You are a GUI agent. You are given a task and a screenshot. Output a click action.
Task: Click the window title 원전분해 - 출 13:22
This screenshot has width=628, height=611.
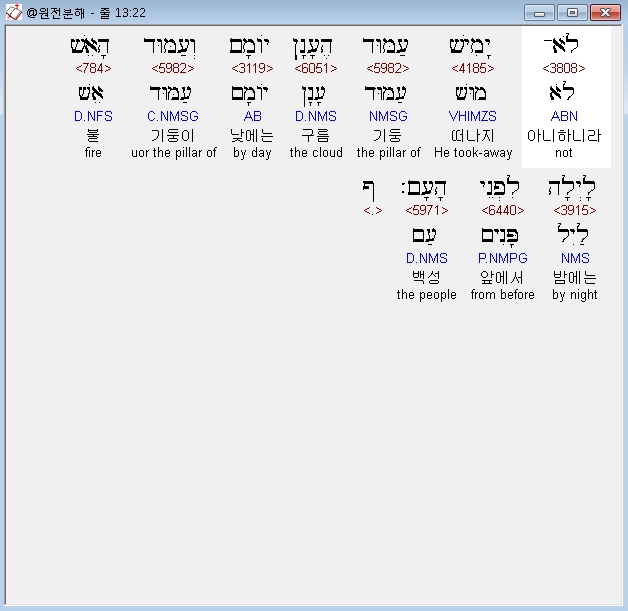(x=86, y=13)
